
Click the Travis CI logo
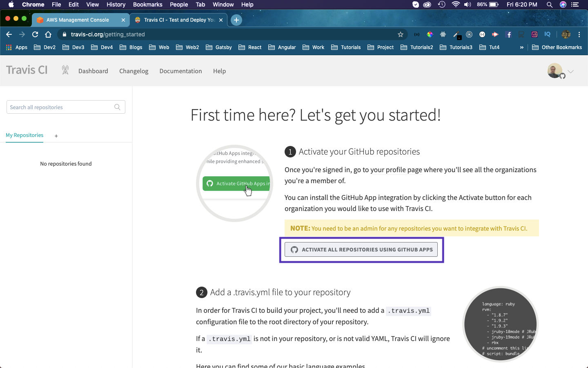click(x=27, y=70)
